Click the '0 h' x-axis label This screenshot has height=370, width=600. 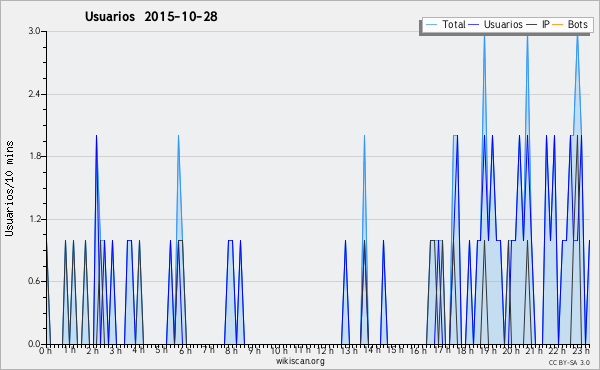point(45,350)
